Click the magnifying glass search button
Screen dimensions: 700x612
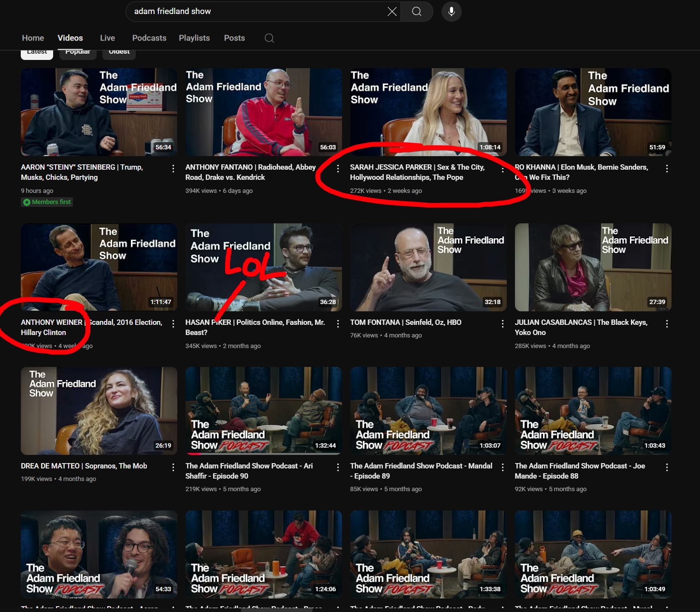click(x=416, y=12)
